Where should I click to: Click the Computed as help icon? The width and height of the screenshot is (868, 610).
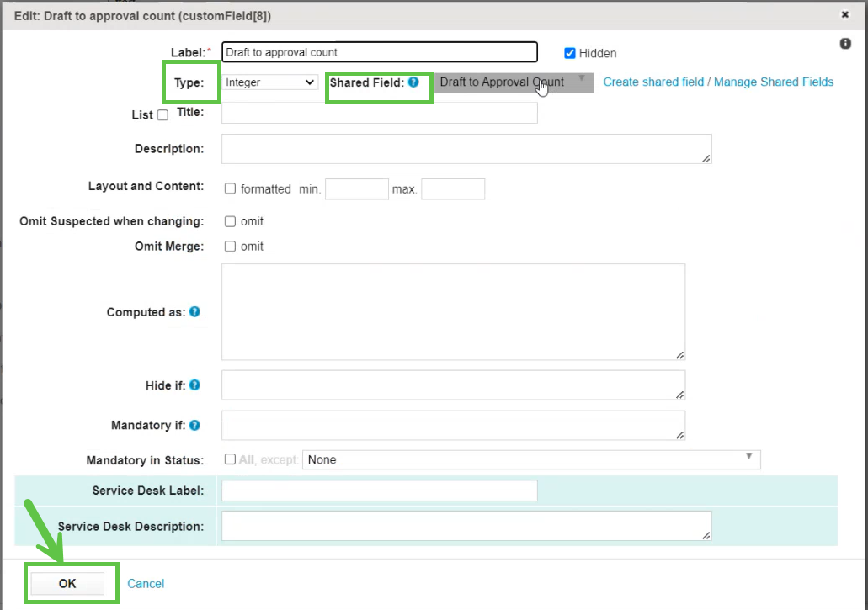click(194, 311)
